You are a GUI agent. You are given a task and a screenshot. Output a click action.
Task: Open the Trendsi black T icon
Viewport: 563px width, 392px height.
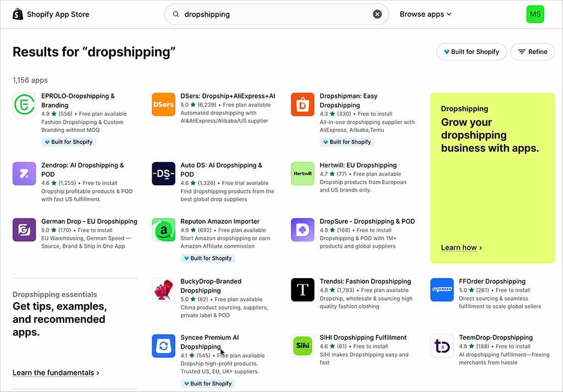[x=303, y=290]
